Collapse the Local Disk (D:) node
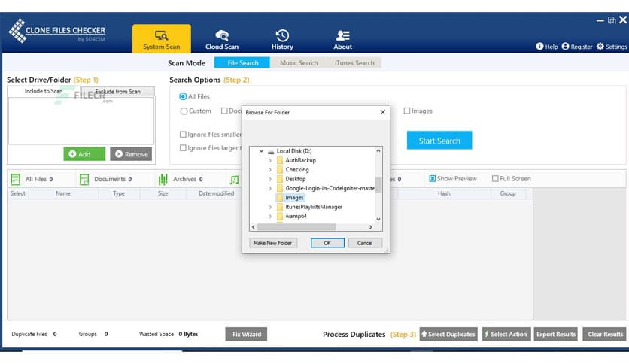The height and width of the screenshot is (364, 629). coord(261,151)
